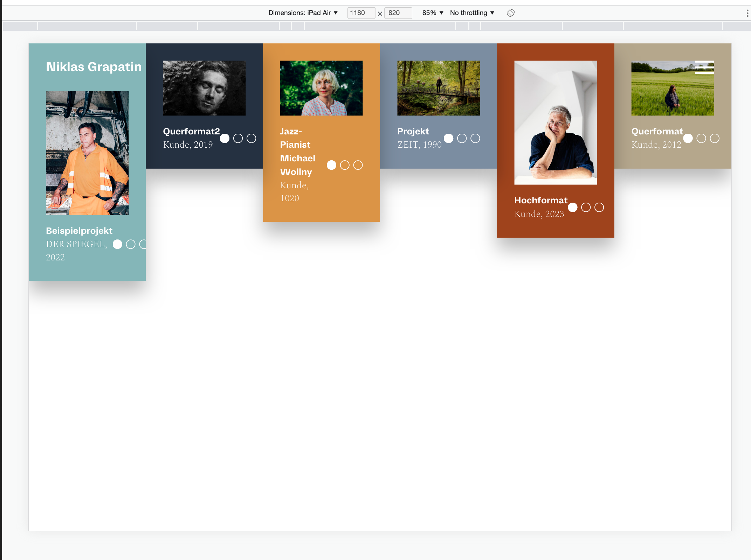The image size is (751, 560).
Task: Click the forest bridge Projekt photo
Action: pyautogui.click(x=438, y=88)
